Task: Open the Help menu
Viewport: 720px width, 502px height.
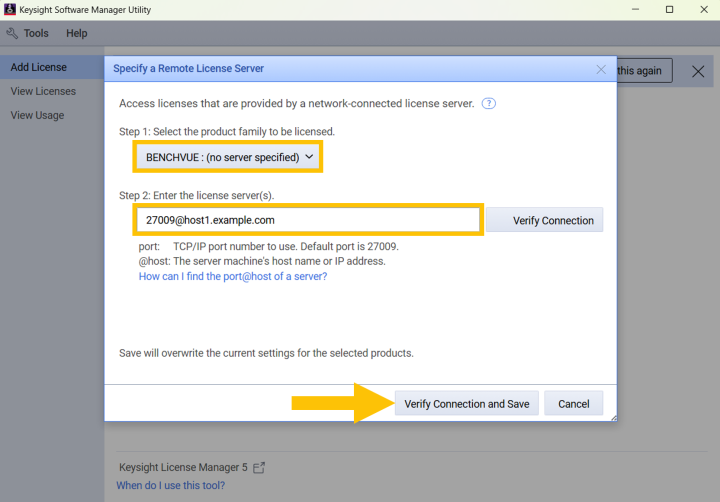Action: click(x=76, y=33)
